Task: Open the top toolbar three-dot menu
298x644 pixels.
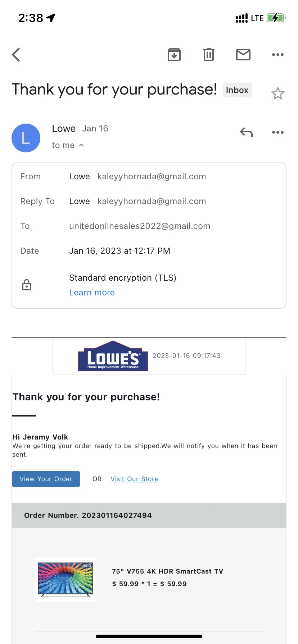Action: tap(278, 55)
